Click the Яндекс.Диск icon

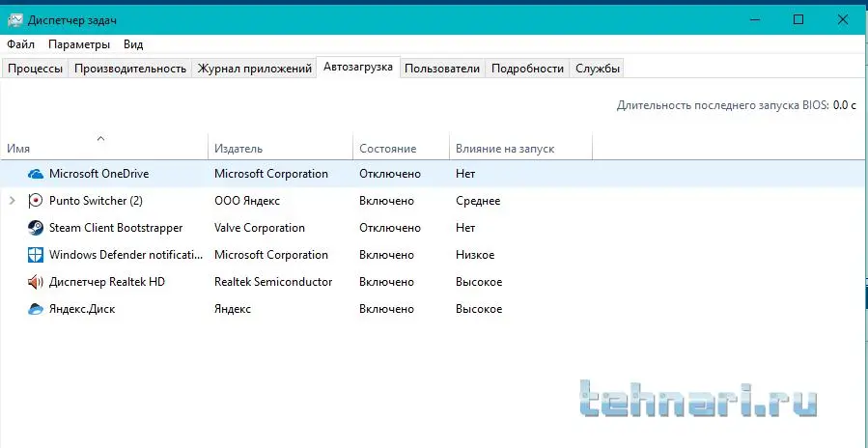pos(36,310)
